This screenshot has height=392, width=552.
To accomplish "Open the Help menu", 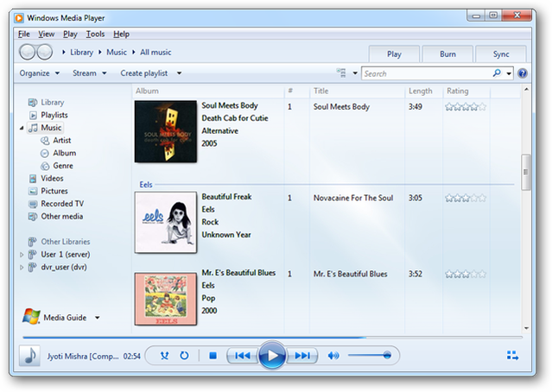I will (x=121, y=35).
